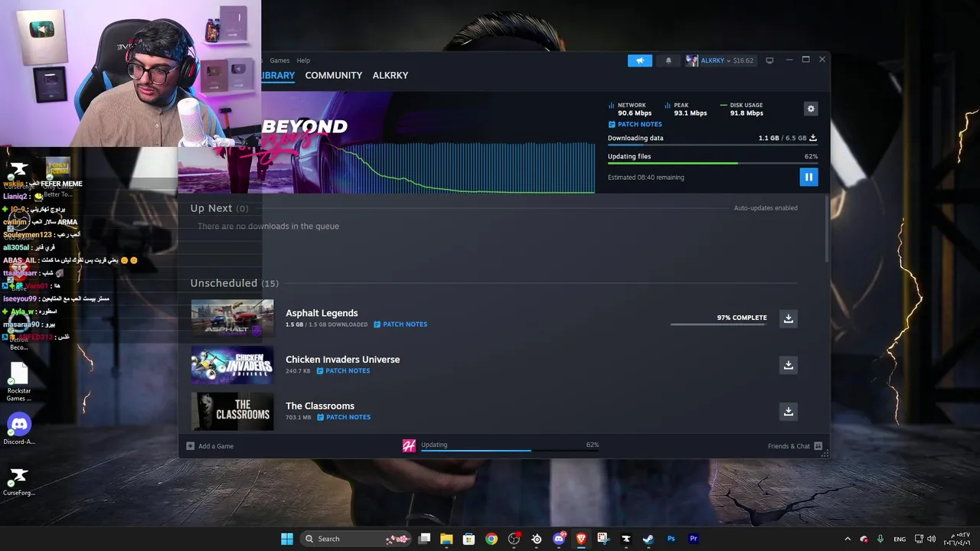Open Friends & Chat panel
The height and width of the screenshot is (551, 980).
tap(795, 446)
